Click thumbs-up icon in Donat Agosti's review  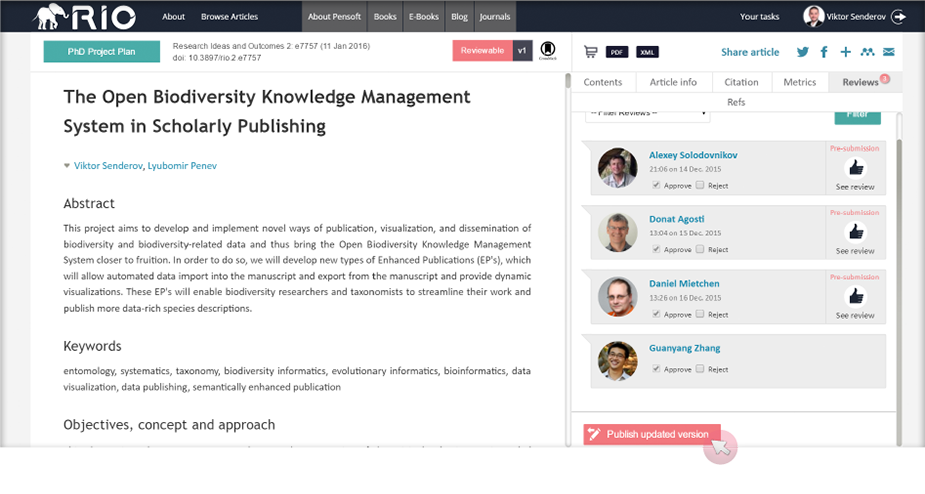click(x=855, y=232)
